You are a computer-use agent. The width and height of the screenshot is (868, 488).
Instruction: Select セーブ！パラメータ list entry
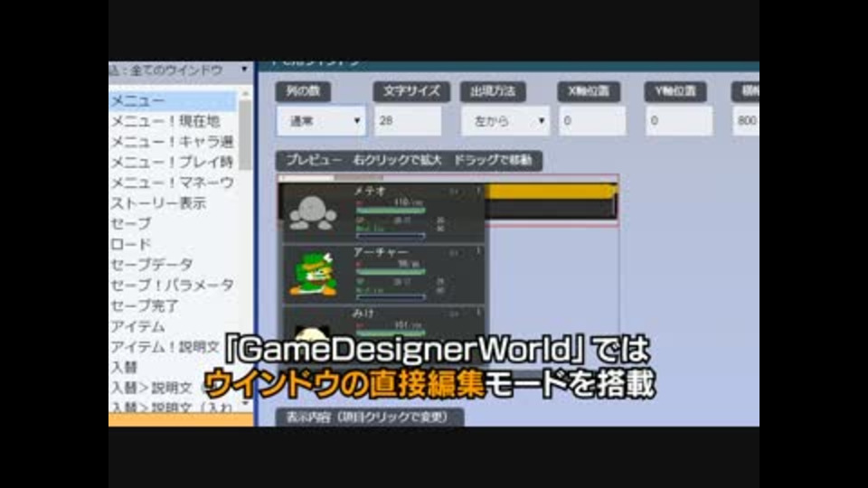pos(173,286)
